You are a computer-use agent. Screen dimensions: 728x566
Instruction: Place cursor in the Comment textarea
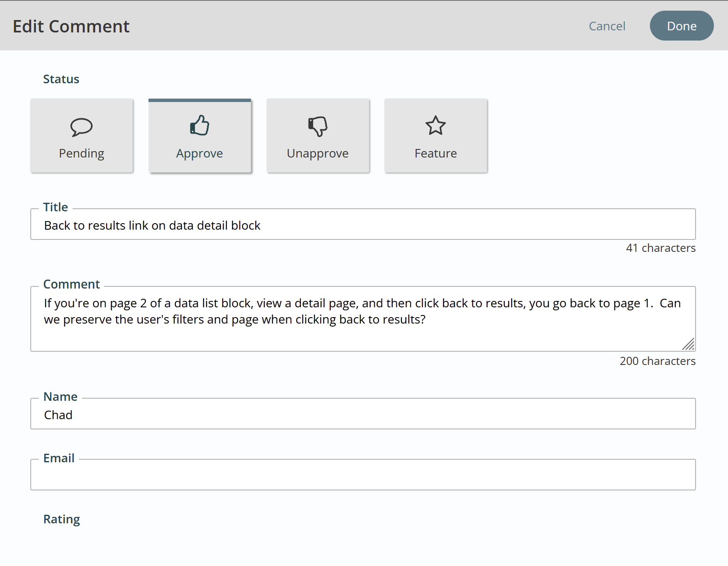click(x=363, y=319)
